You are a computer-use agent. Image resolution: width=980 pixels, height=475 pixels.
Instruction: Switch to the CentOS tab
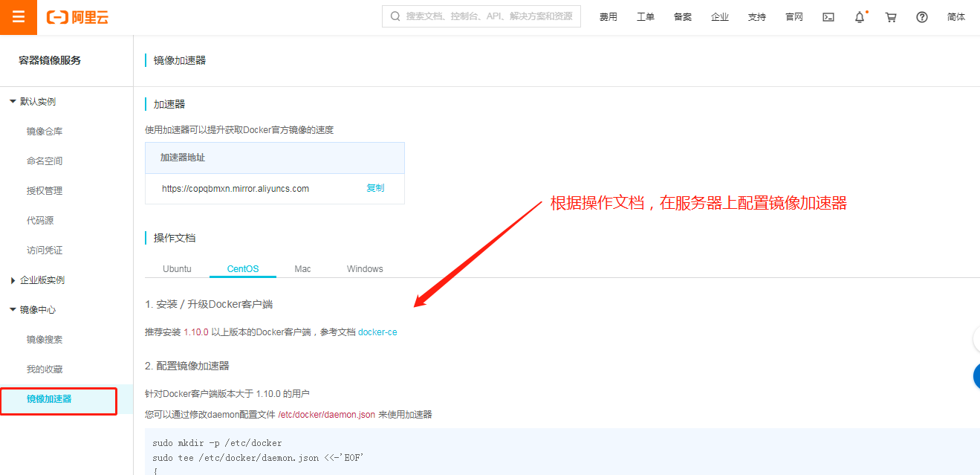243,268
